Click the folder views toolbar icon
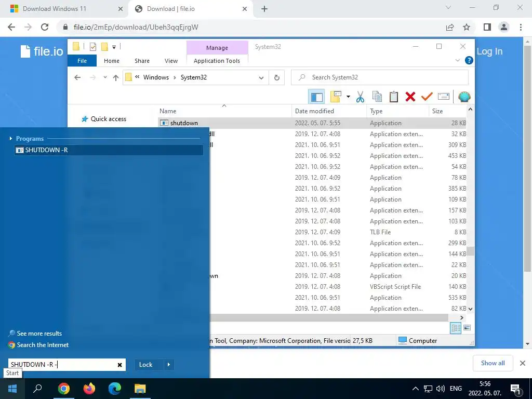The height and width of the screenshot is (399, 532). [x=336, y=97]
